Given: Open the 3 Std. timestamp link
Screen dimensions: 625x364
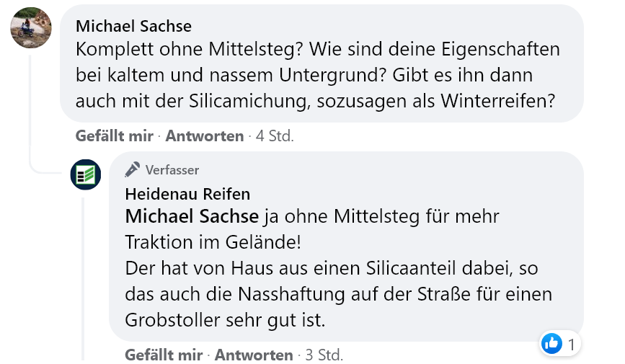Looking at the screenshot, I should click(324, 355).
